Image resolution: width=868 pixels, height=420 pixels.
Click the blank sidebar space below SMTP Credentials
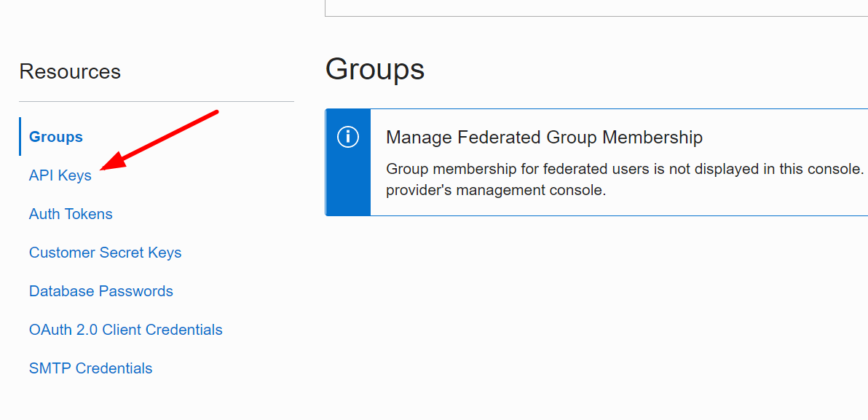click(146, 400)
